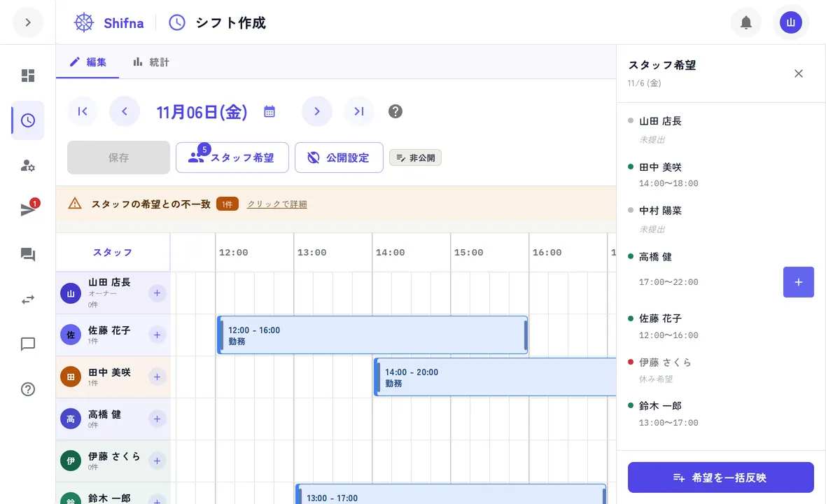Click the 1件 mismatch badge

pyautogui.click(x=227, y=204)
